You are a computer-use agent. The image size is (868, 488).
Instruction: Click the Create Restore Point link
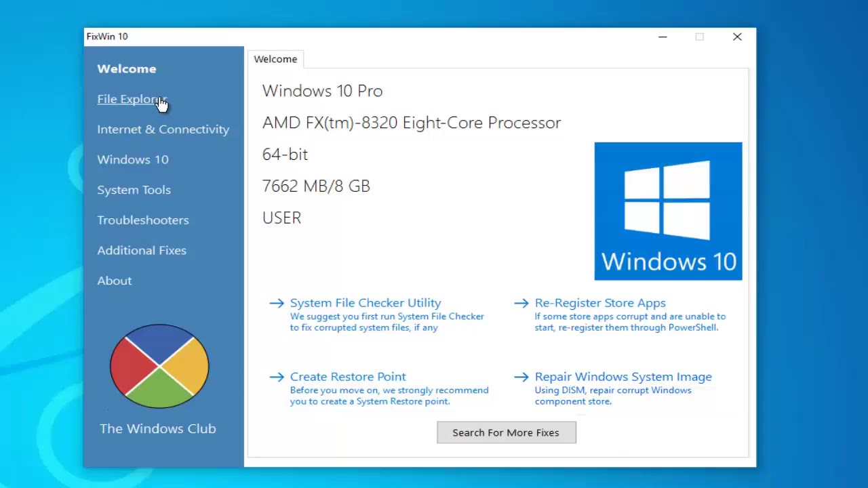pos(348,377)
